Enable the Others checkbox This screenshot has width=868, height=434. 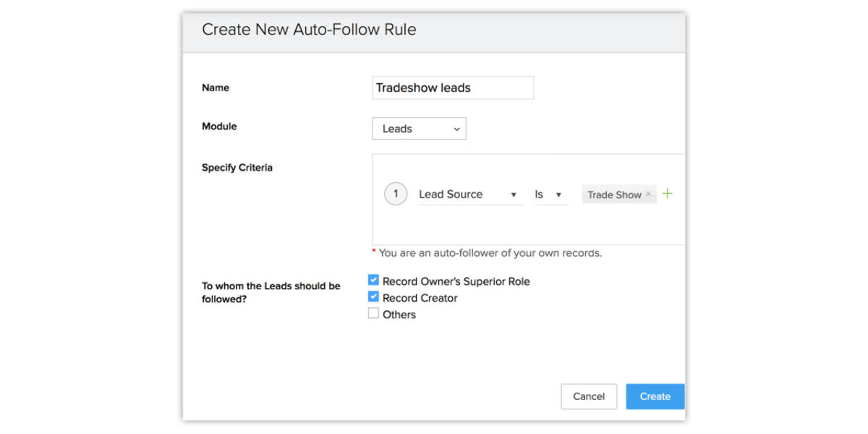(373, 313)
